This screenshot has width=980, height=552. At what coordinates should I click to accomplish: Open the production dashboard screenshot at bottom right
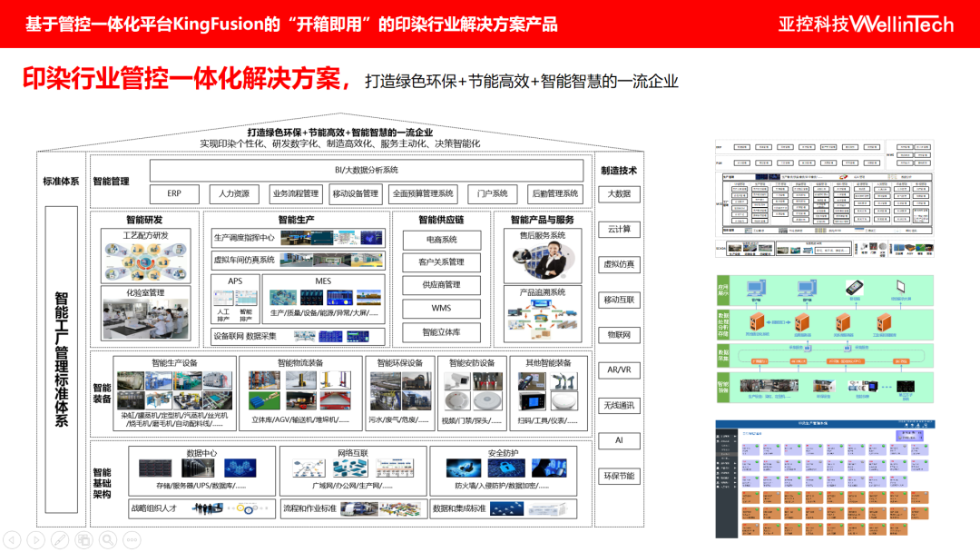(825, 478)
